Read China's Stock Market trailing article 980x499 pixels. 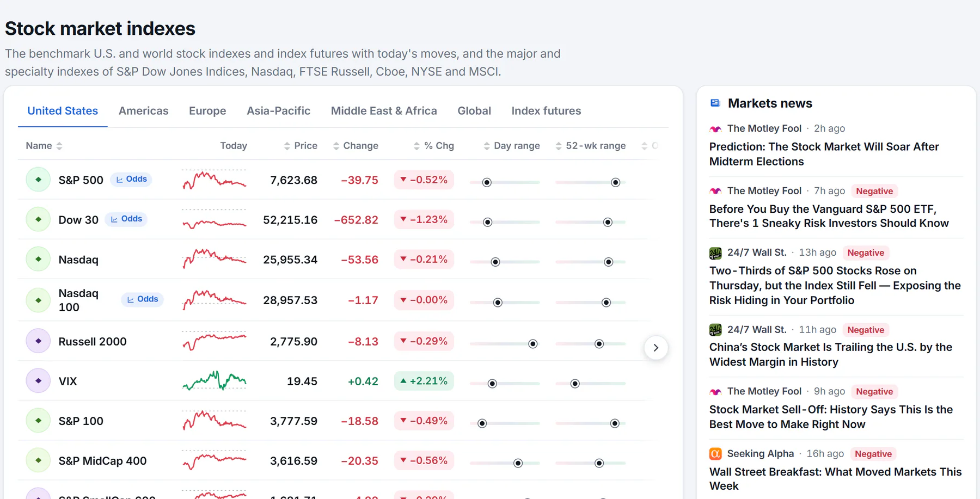tap(830, 355)
